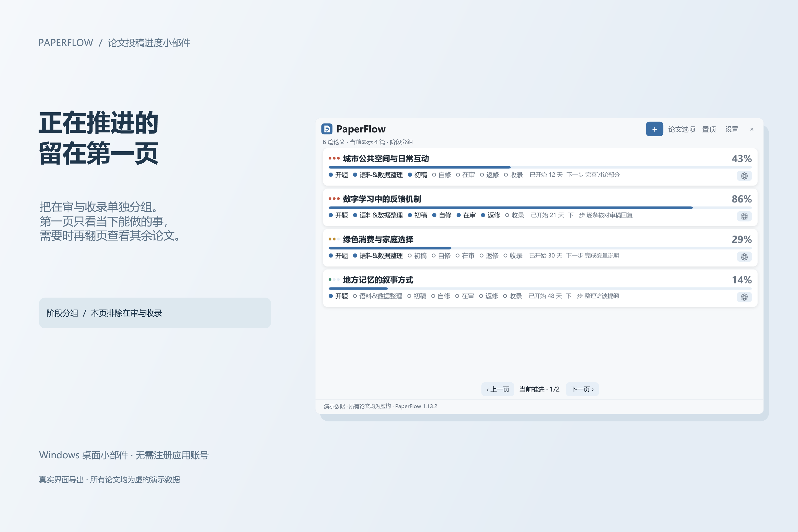The width and height of the screenshot is (798, 532).
Task: Open gear settings for 城市公共空间与日常互动
Action: 745,176
